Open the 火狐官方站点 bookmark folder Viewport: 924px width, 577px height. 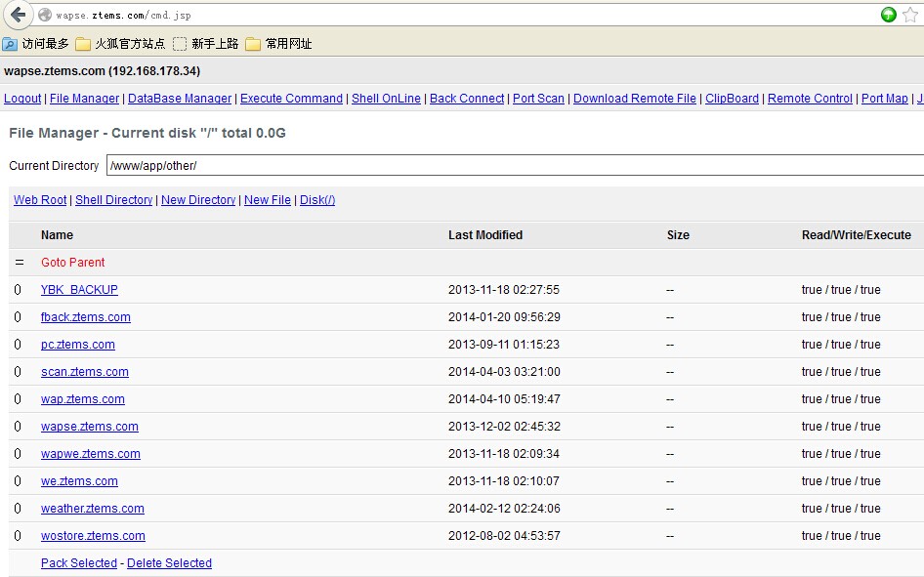tap(120, 44)
